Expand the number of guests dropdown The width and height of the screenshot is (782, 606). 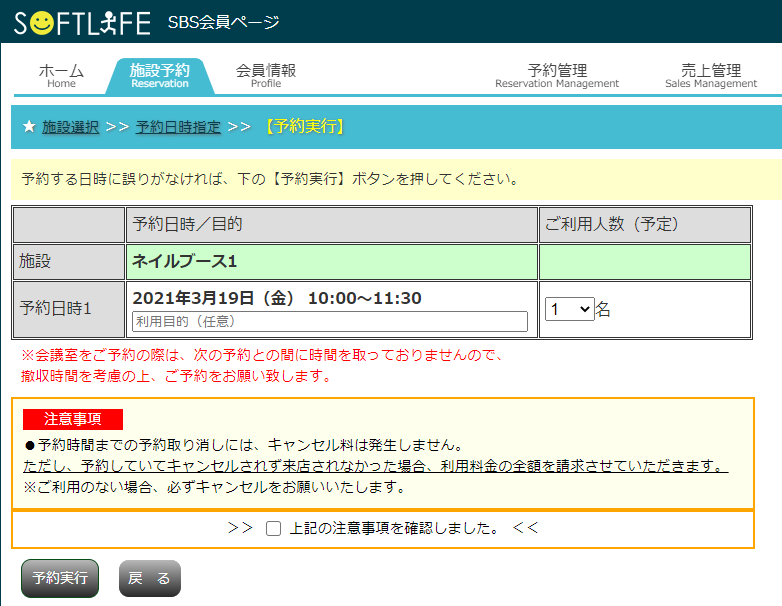(x=569, y=309)
